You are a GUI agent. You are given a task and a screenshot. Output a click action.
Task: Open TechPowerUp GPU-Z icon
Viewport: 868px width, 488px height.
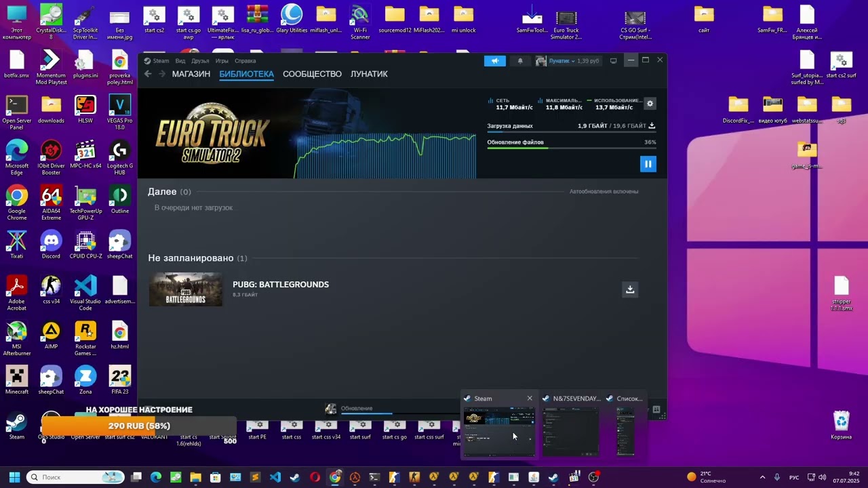click(85, 203)
